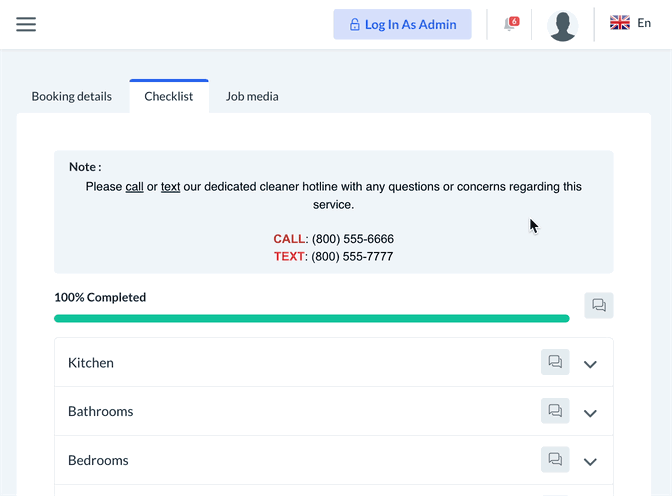672x496 pixels.
Task: Expand the Bedrooms section chevron
Action: pos(590,462)
